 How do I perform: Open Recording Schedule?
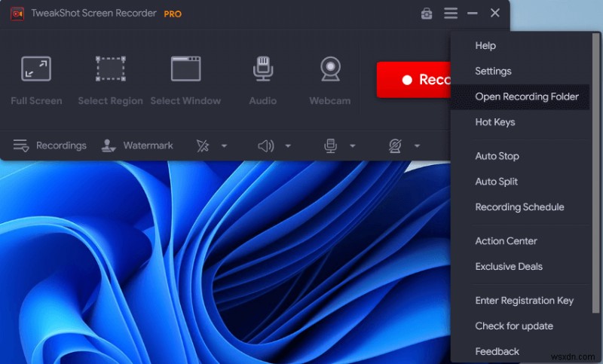point(520,207)
